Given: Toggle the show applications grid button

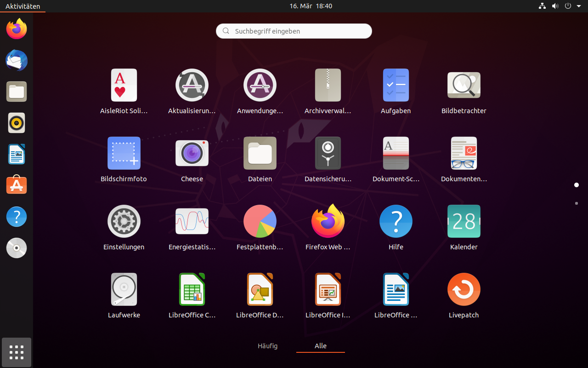Looking at the screenshot, I should pos(17,352).
